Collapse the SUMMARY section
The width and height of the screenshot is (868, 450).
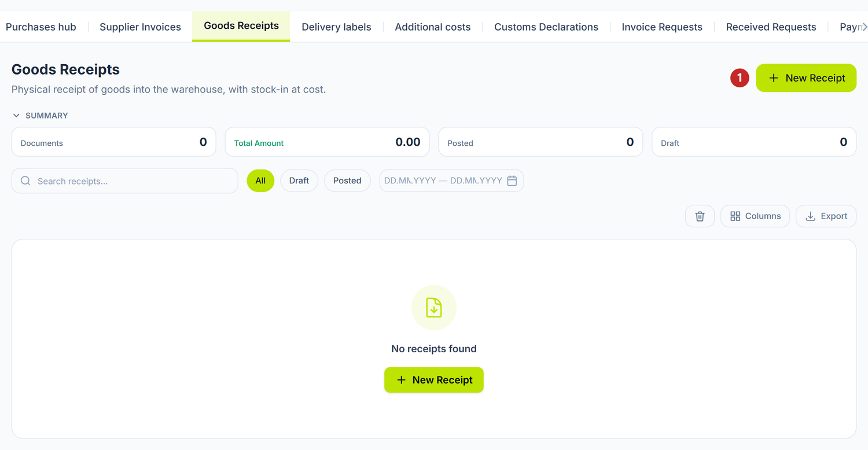click(x=40, y=116)
